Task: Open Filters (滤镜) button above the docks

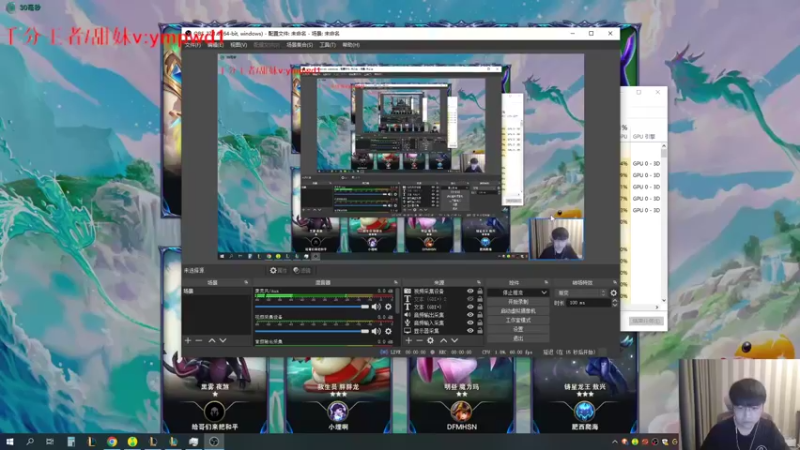Action: click(302, 270)
